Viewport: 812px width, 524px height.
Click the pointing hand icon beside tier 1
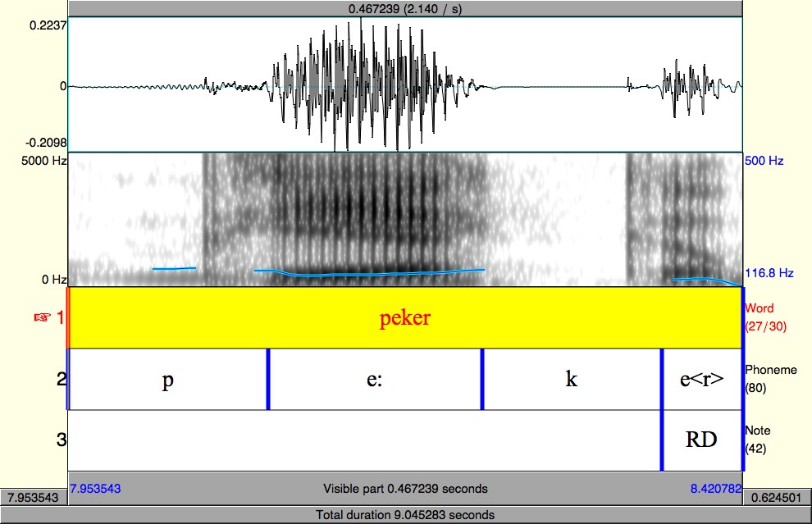43,317
